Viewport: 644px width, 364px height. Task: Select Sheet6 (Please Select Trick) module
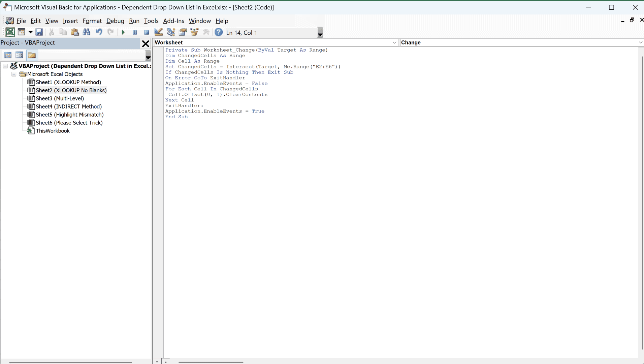click(x=69, y=123)
